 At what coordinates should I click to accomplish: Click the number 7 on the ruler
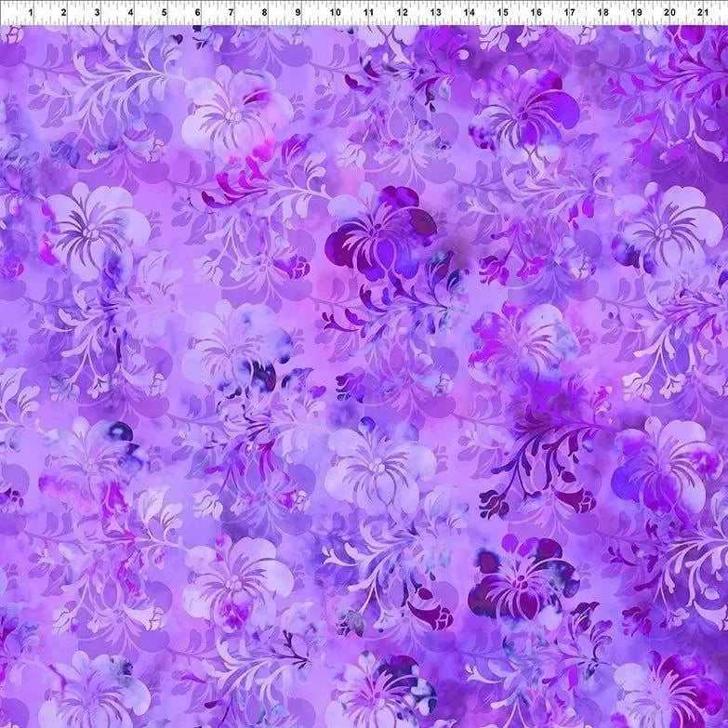[x=232, y=13]
